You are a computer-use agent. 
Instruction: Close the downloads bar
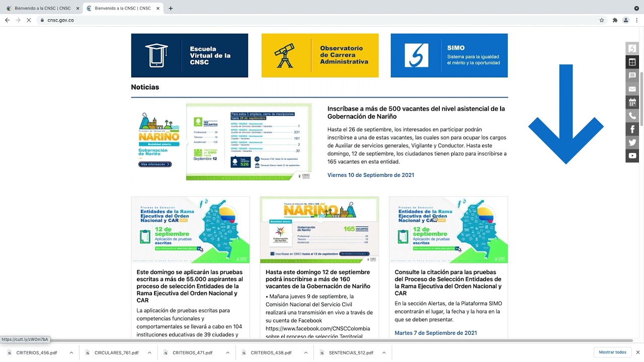coord(638,352)
